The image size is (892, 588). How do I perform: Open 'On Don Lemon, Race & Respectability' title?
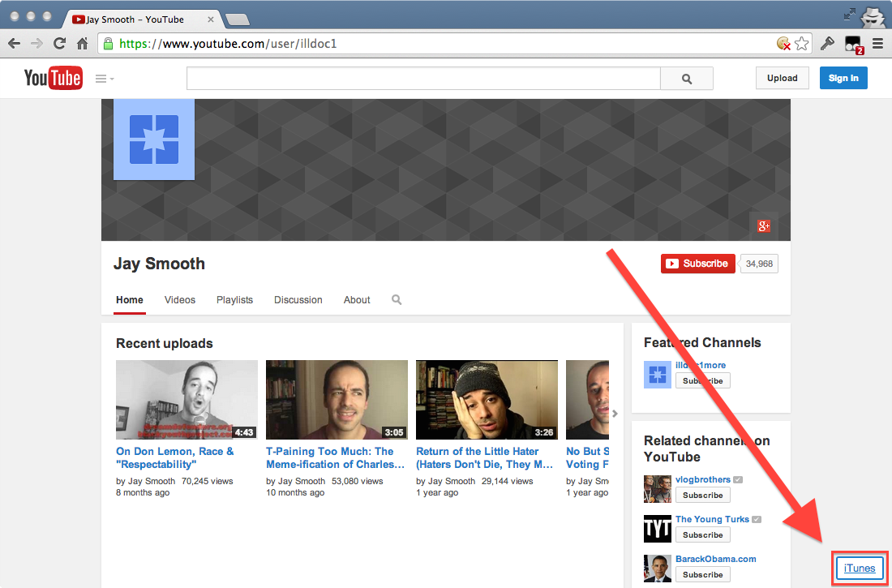pyautogui.click(x=175, y=457)
